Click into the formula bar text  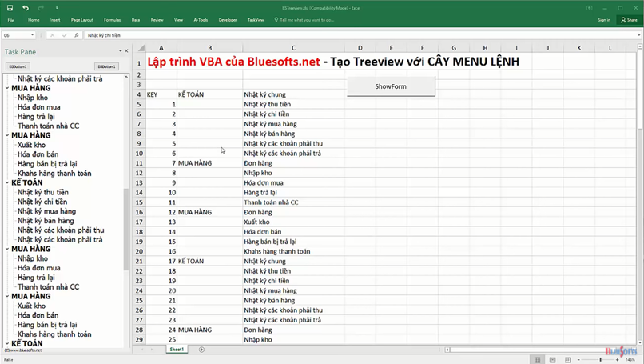(x=360, y=35)
